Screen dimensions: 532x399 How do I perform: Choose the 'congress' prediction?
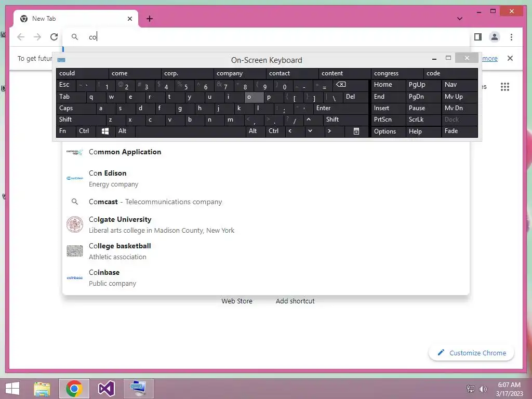[397, 73]
